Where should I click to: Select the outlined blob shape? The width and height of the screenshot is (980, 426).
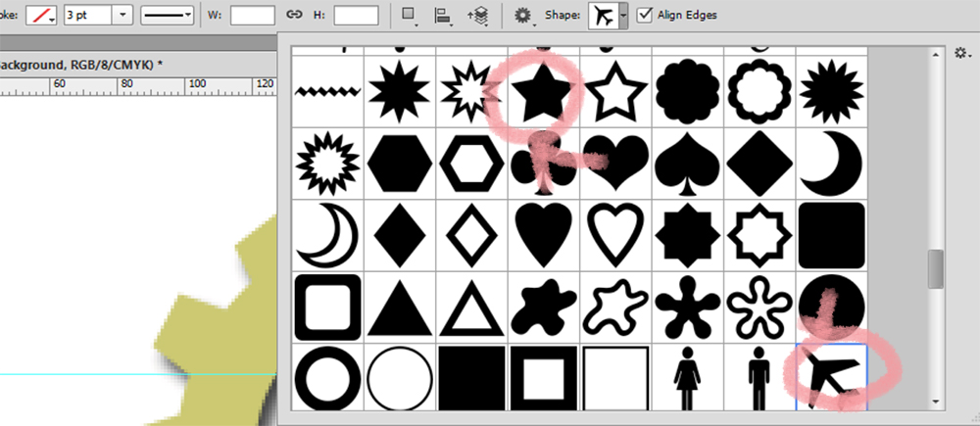[615, 308]
